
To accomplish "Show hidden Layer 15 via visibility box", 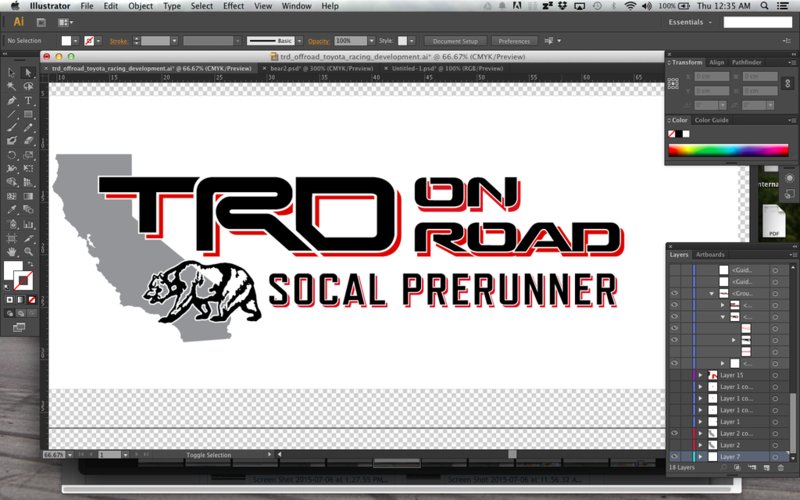I will tap(674, 375).
